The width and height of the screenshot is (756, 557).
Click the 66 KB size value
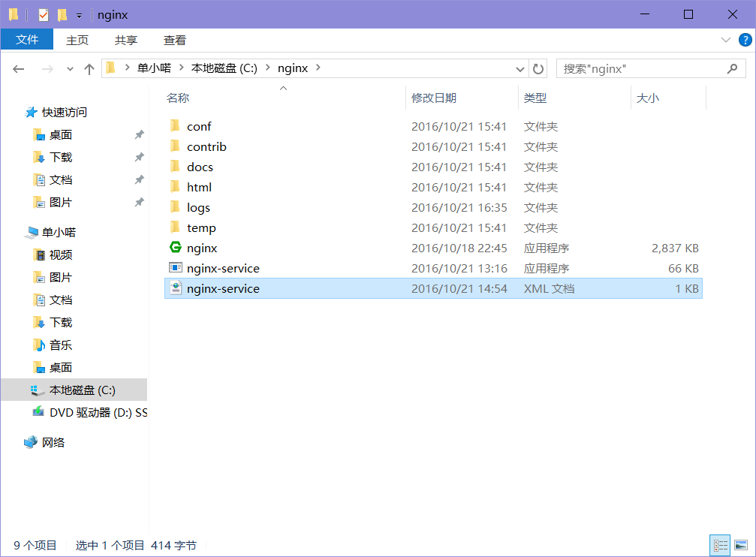[683, 268]
